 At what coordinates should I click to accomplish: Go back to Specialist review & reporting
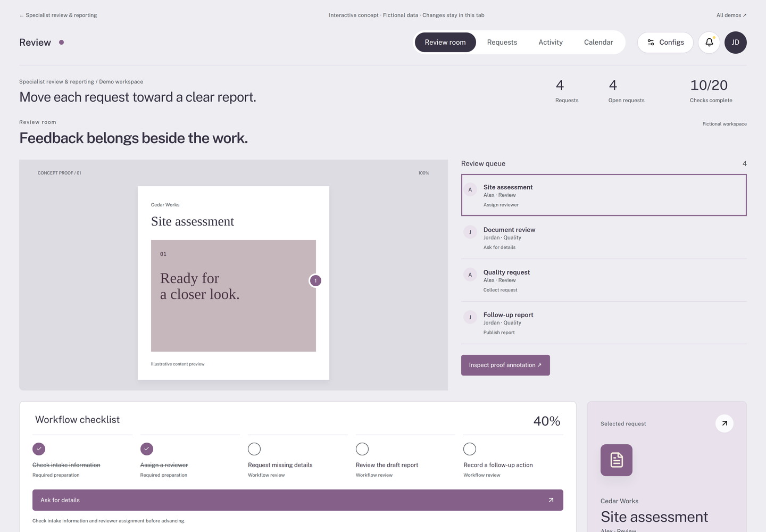click(58, 15)
